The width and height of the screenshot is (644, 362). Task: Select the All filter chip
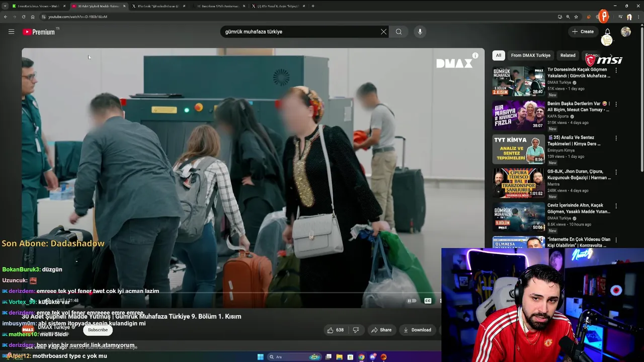click(498, 55)
